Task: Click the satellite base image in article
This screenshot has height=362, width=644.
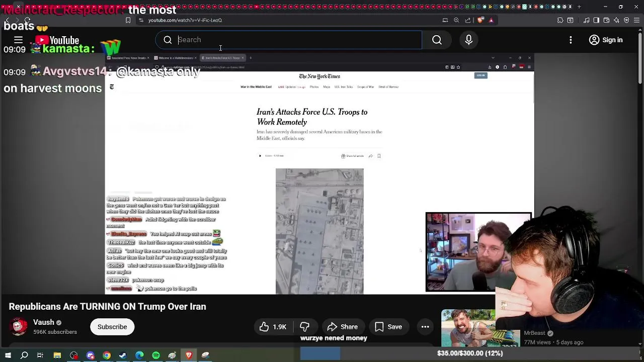Action: coord(319,231)
